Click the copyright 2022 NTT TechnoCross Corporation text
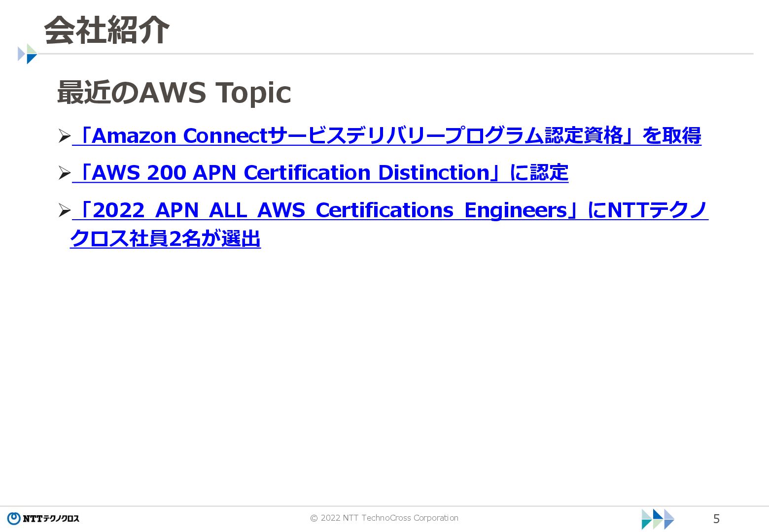The width and height of the screenshot is (769, 532). (x=384, y=518)
